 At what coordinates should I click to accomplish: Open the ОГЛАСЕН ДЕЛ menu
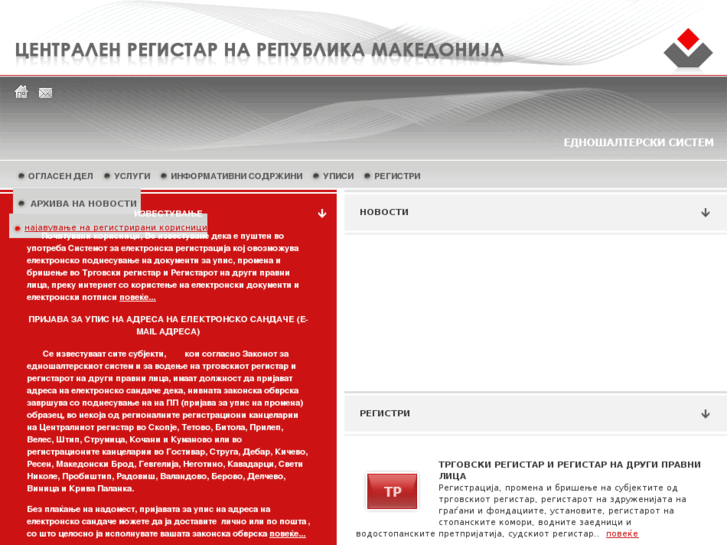[60, 176]
